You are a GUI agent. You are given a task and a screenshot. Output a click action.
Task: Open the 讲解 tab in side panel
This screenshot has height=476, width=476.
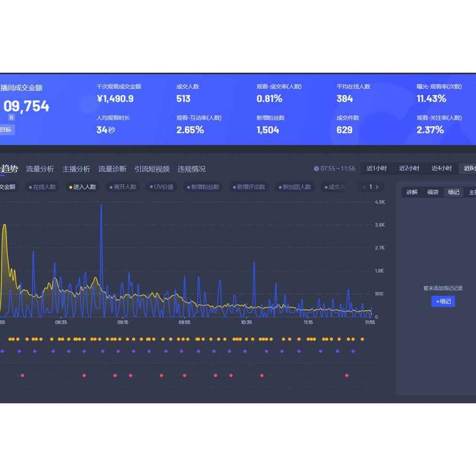(x=412, y=192)
